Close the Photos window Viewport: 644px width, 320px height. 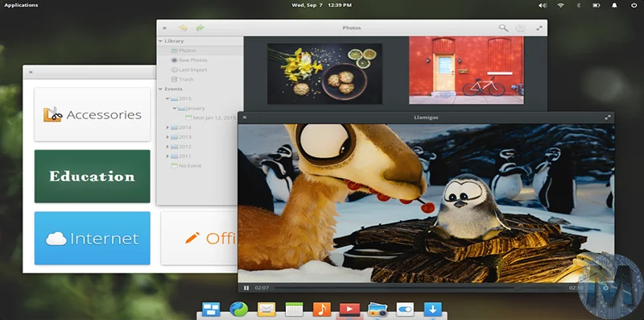coord(164,28)
